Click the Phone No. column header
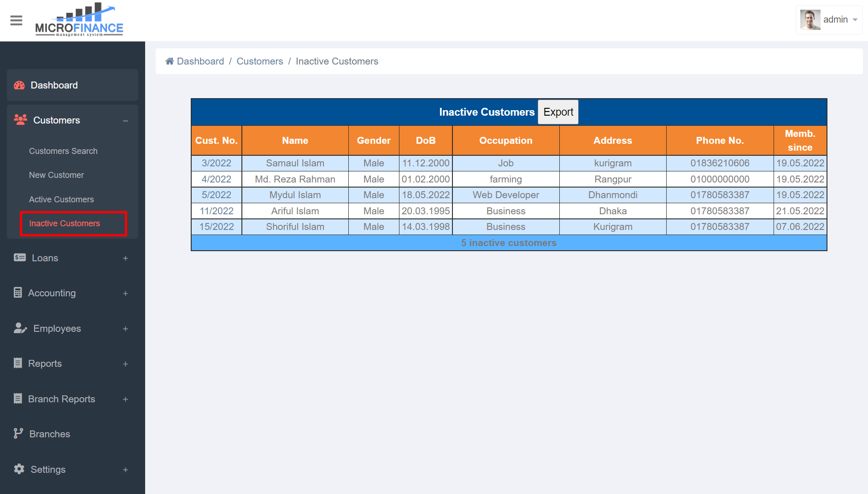868x494 pixels. [720, 141]
